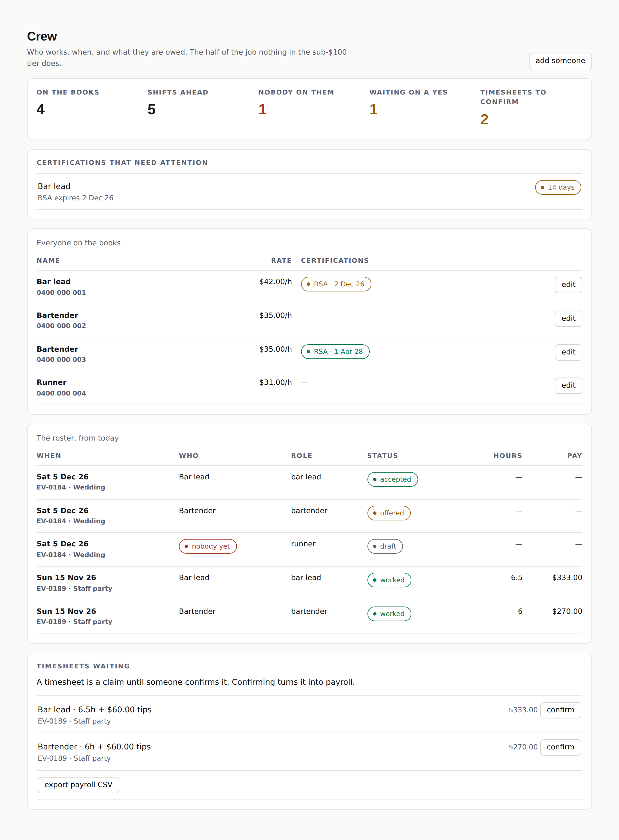Click the worked badge for Bar lead shift
Screen dimensions: 619x840
coord(389,580)
